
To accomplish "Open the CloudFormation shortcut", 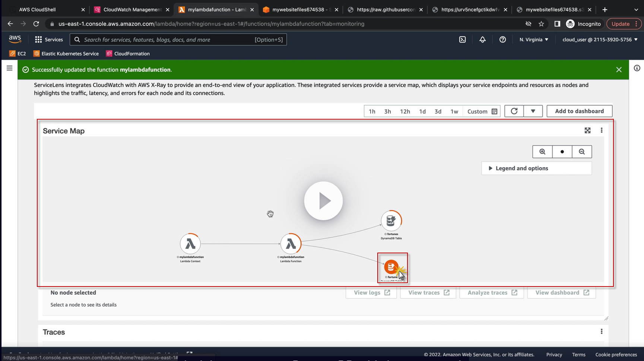I will [x=128, y=54].
